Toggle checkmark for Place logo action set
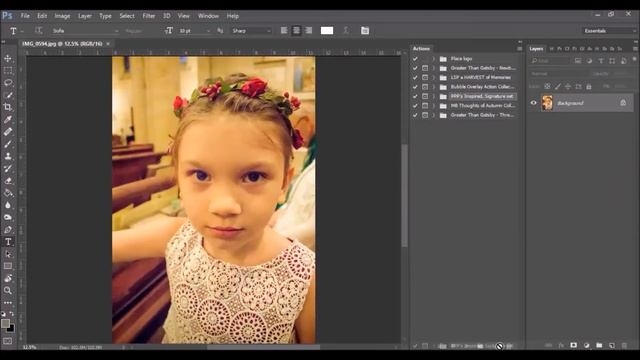Screen dimensions: 640x360 tap(415, 59)
